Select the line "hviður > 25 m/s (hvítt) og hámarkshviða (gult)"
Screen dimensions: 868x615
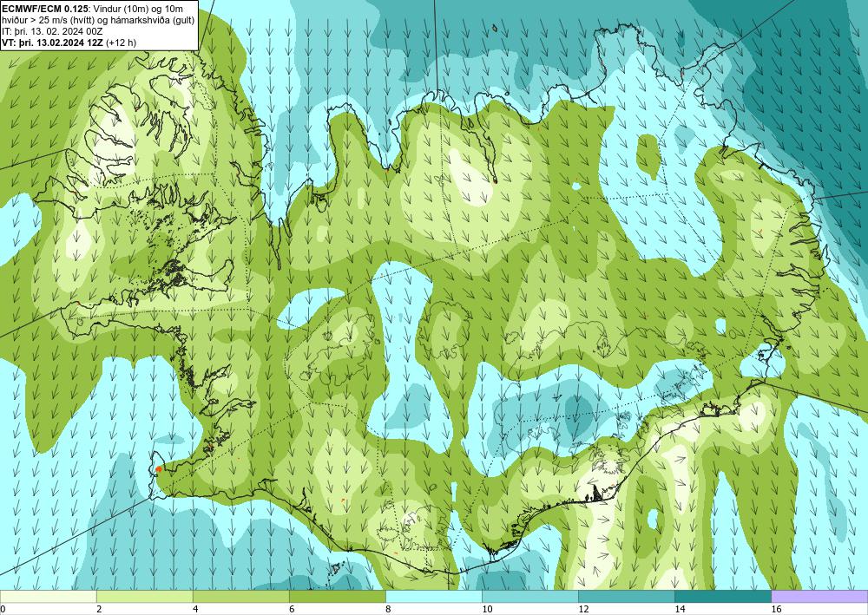click(x=98, y=19)
